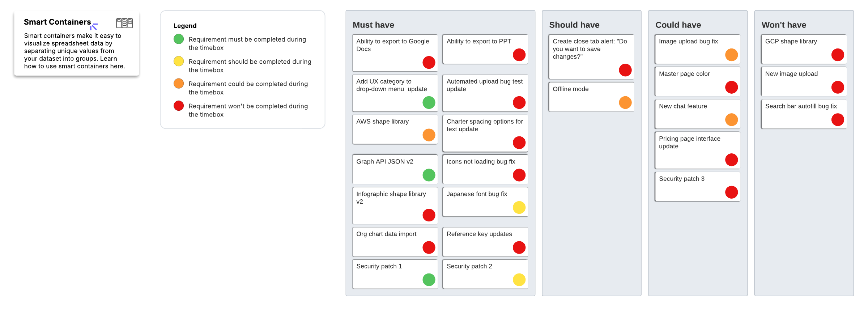
Task: Click orange dot on Image upload bug fix
Action: point(731,55)
